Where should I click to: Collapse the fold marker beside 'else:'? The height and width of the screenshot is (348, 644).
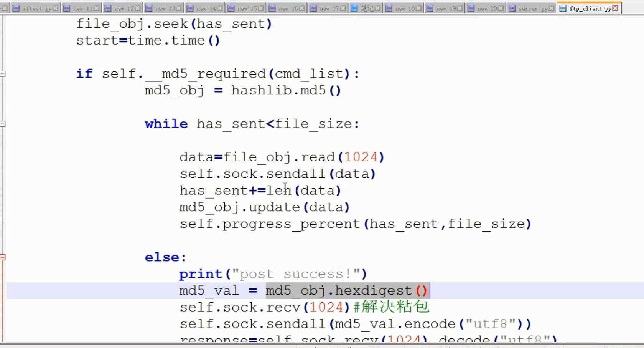(x=3, y=257)
